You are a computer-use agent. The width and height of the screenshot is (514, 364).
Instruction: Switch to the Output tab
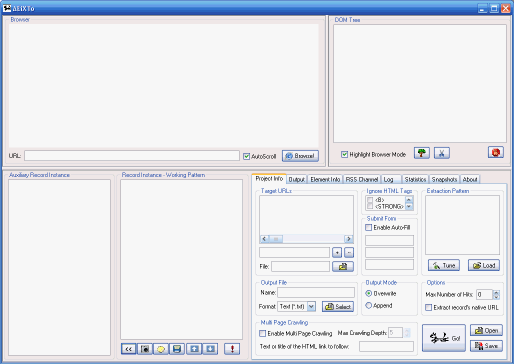tap(296, 179)
